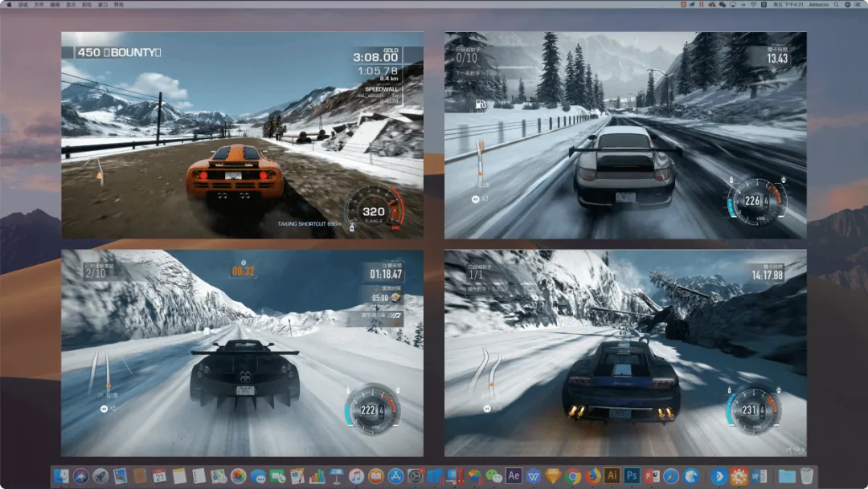The width and height of the screenshot is (868, 489).
Task: Open the blue folder in dock
Action: [x=787, y=475]
